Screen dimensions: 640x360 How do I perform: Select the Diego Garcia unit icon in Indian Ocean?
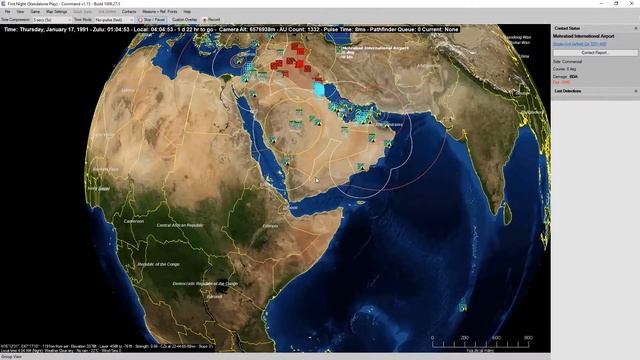click(x=462, y=306)
